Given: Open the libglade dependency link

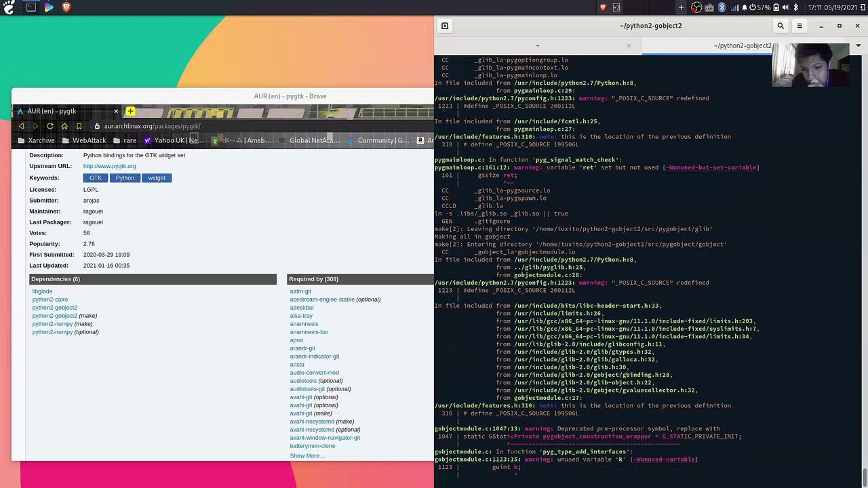Looking at the screenshot, I should [42, 291].
